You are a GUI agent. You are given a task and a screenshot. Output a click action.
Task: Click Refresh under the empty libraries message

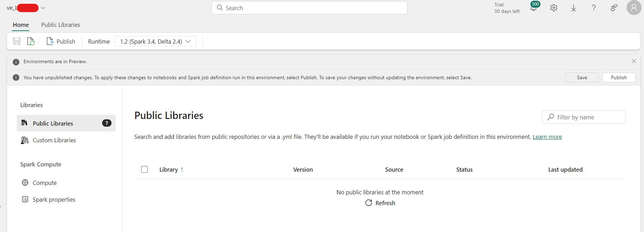(380, 203)
